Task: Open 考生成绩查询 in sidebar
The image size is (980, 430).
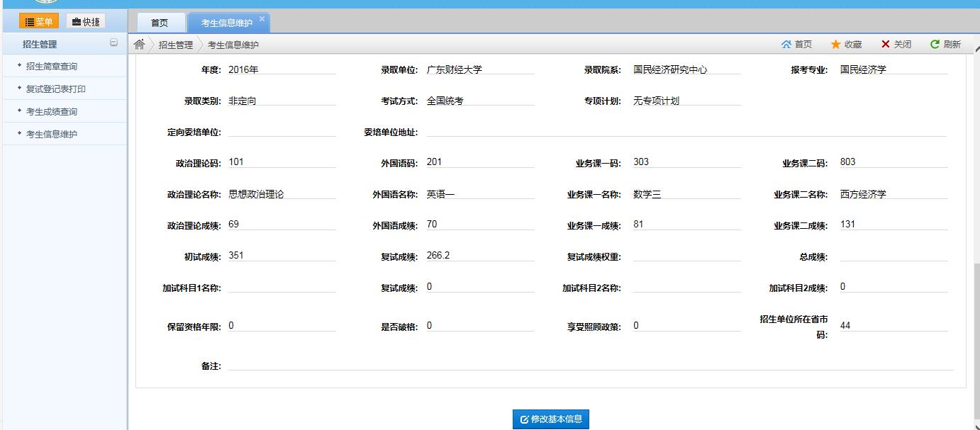Action: [52, 112]
